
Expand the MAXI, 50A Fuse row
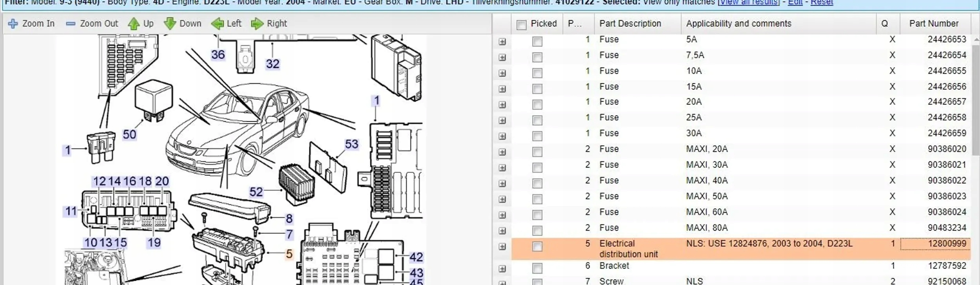[x=502, y=199]
